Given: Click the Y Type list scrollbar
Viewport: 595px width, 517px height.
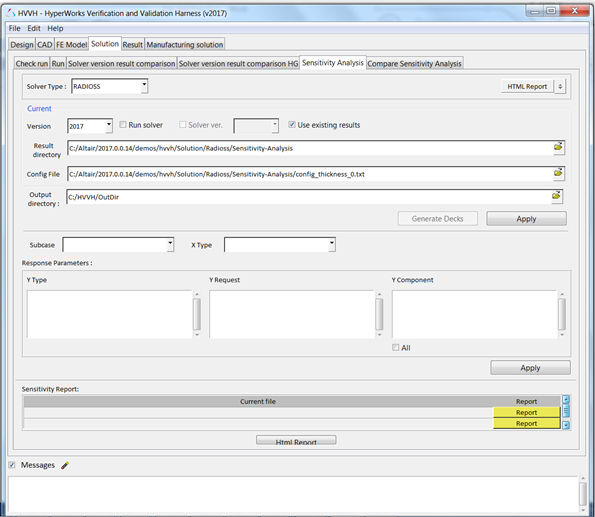Looking at the screenshot, I should [x=197, y=314].
